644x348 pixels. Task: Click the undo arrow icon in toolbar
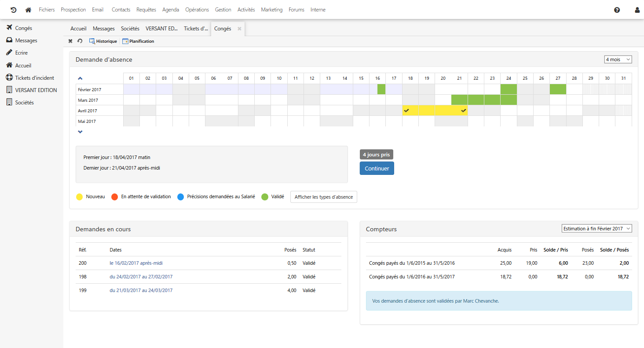tap(80, 41)
